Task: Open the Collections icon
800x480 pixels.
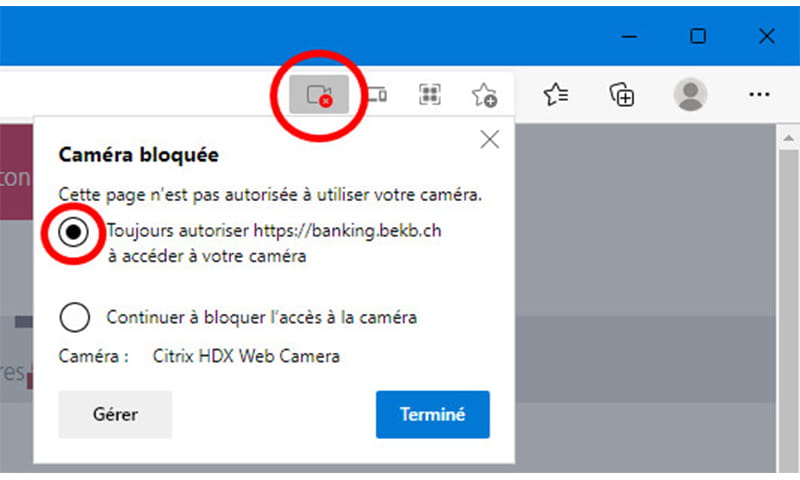Action: point(622,94)
